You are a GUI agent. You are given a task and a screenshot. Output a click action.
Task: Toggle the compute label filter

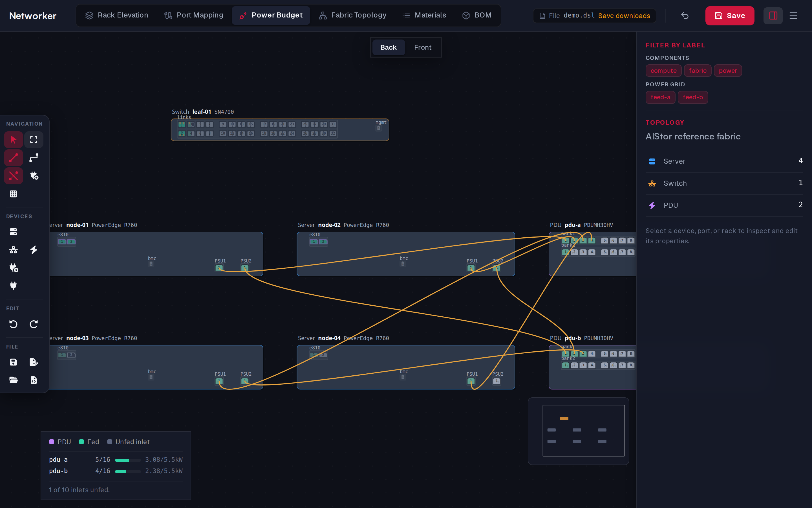[663, 71]
